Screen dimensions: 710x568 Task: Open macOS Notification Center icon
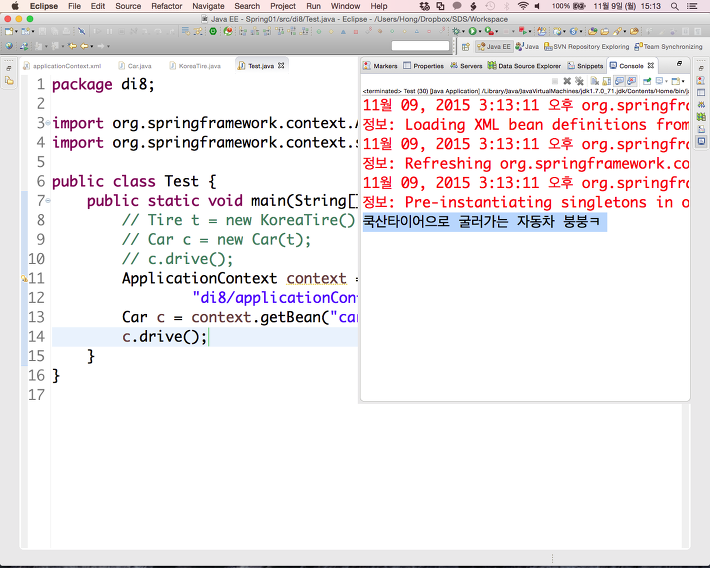point(692,6)
